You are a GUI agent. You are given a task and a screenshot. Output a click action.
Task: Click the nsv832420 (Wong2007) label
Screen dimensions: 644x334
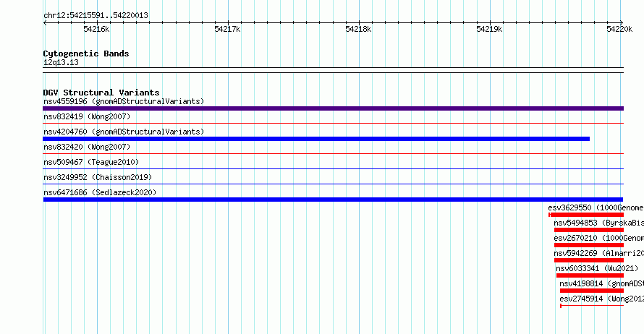coord(87,147)
